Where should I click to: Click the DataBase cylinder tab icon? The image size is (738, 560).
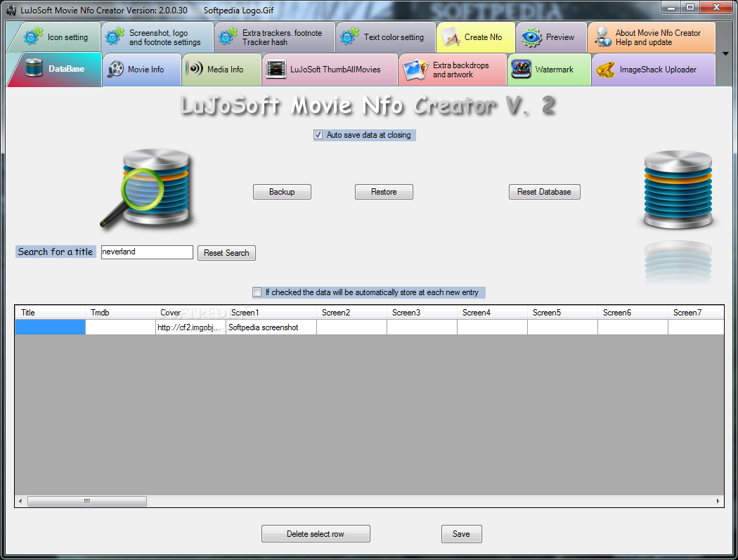tap(34, 68)
